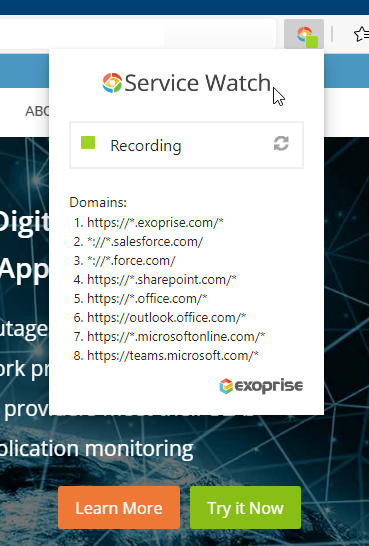Select domain https://teams.microsoft.com/*
369x546 pixels.
[173, 356]
